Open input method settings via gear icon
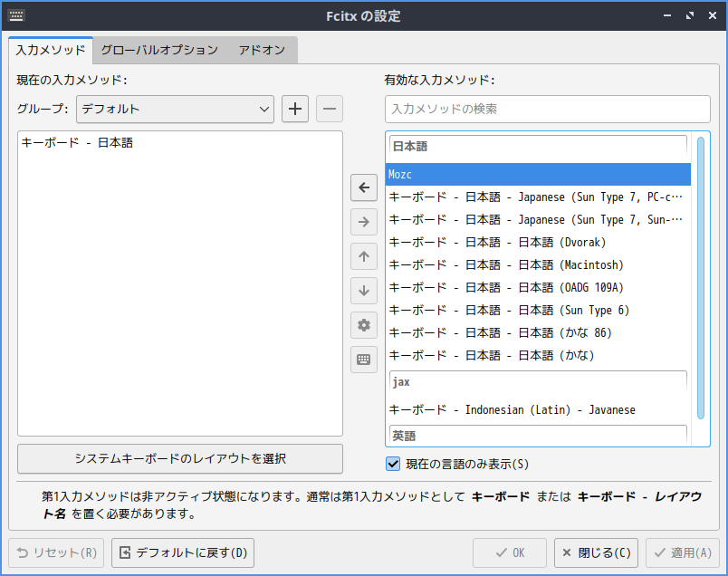The width and height of the screenshot is (728, 576). click(x=363, y=325)
